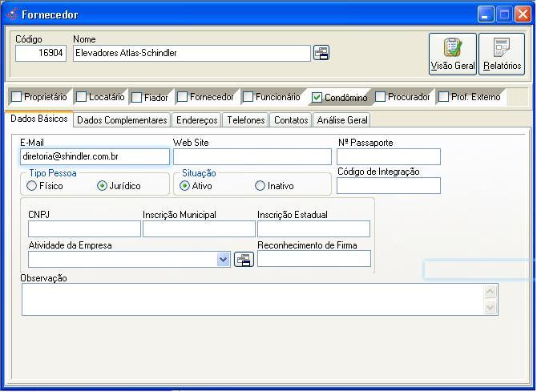Click lookup icon next to Atividade da Empresa
The width and height of the screenshot is (537, 392).
coord(244,260)
